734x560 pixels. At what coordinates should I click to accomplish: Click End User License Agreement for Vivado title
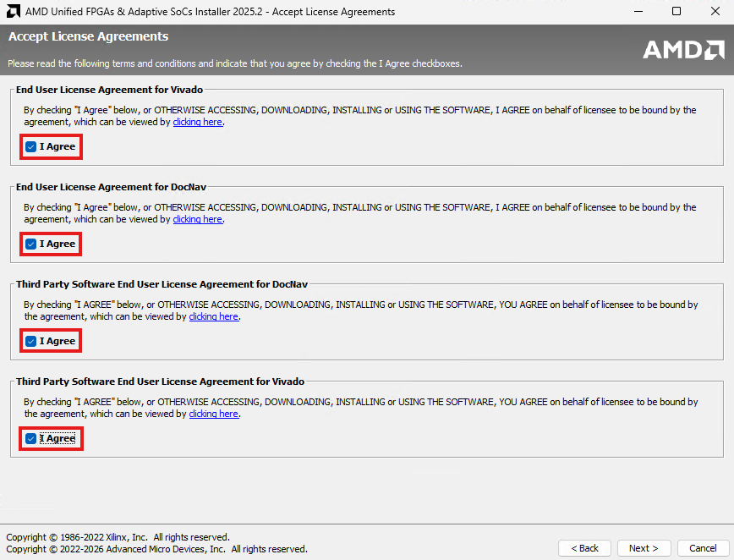(x=110, y=90)
